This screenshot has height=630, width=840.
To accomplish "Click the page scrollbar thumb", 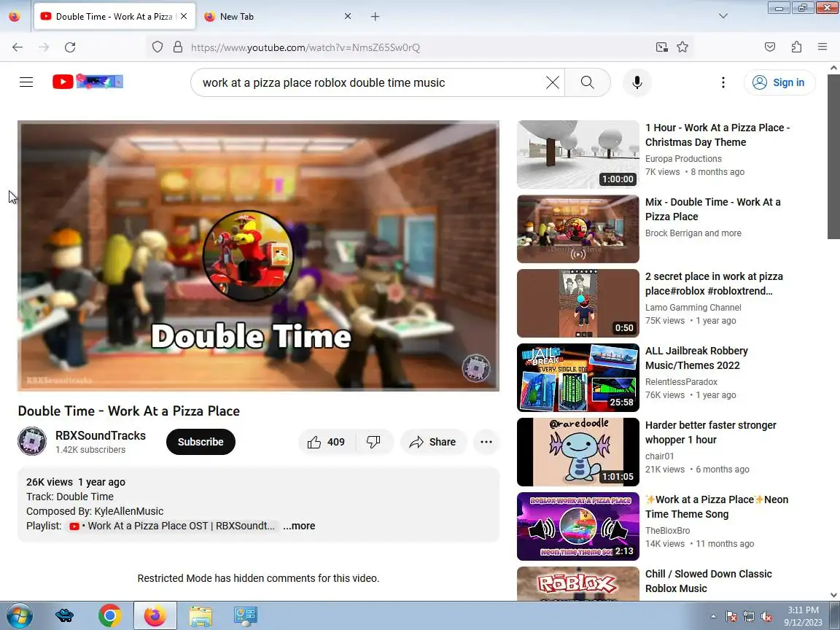I will click(x=833, y=157).
